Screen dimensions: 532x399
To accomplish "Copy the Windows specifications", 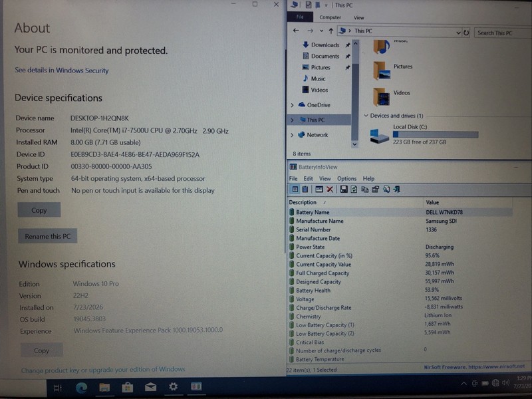I will click(41, 350).
